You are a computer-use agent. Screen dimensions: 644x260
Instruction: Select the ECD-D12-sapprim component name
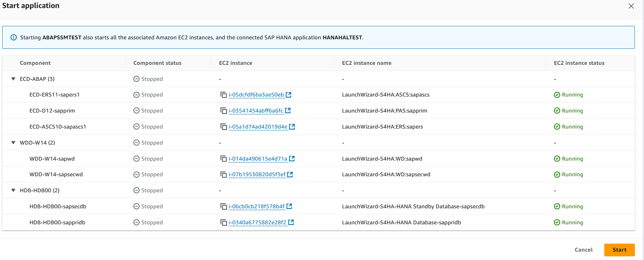[52, 111]
